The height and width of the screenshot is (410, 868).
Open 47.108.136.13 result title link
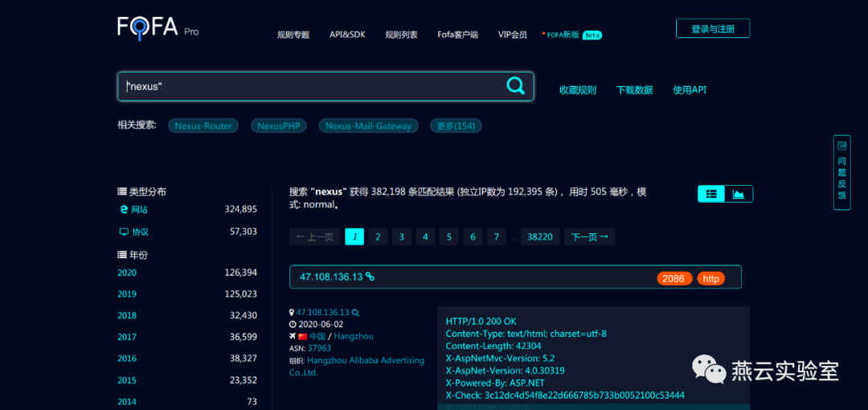[331, 277]
